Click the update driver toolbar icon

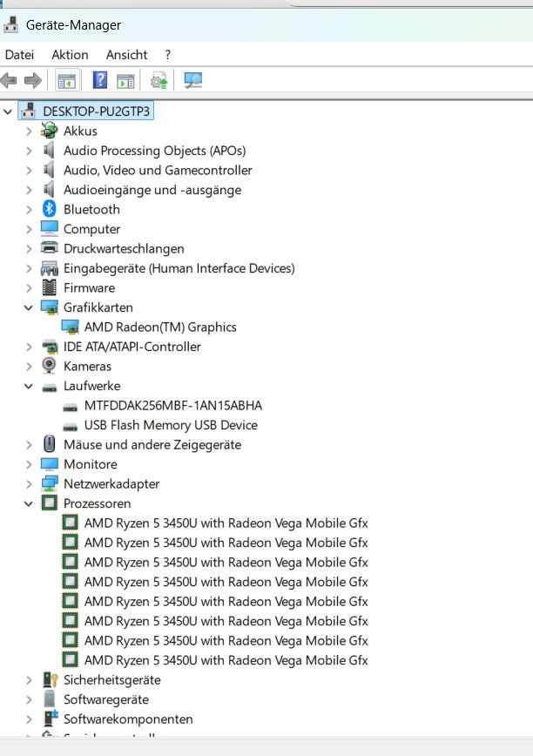pos(159,81)
